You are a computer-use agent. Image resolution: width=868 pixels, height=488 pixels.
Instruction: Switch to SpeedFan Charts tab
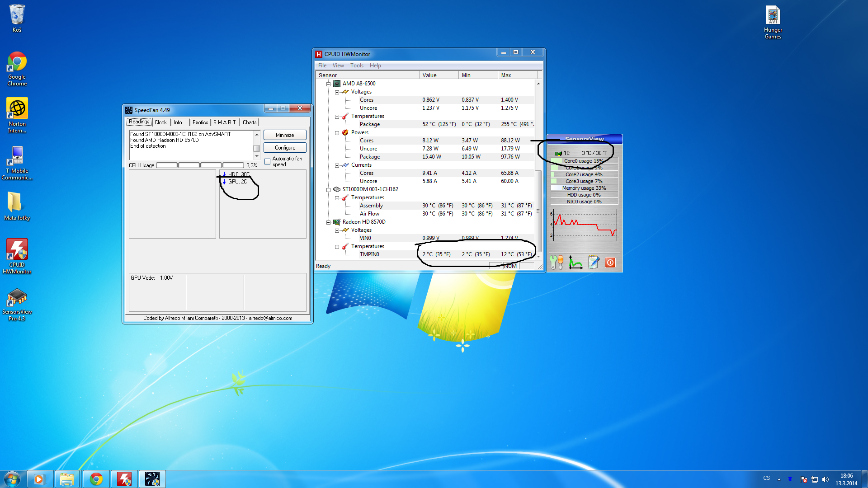click(249, 122)
